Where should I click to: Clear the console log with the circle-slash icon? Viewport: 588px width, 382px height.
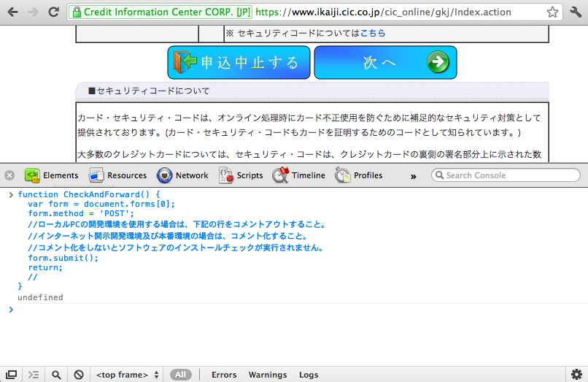pos(79,375)
